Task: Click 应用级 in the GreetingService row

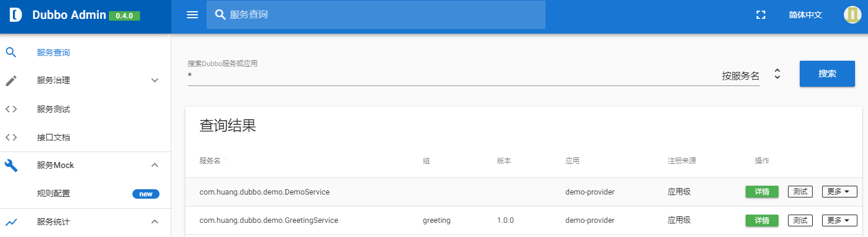Action: point(679,220)
